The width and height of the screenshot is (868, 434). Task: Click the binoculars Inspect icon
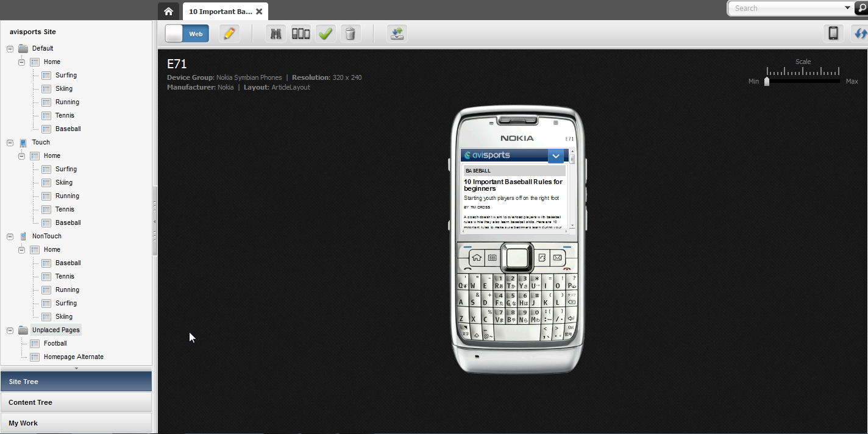pyautogui.click(x=276, y=34)
